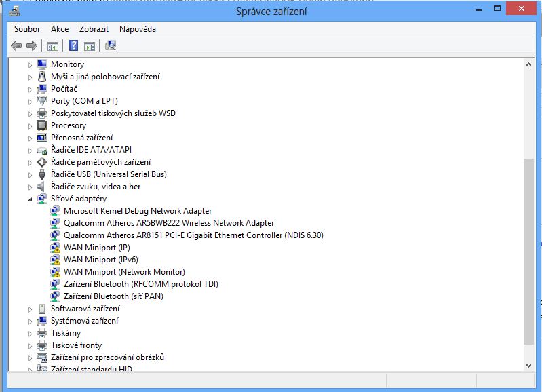Expand Řadiče USB (Universal Serial Bus)
This screenshot has width=542, height=392.
point(30,175)
